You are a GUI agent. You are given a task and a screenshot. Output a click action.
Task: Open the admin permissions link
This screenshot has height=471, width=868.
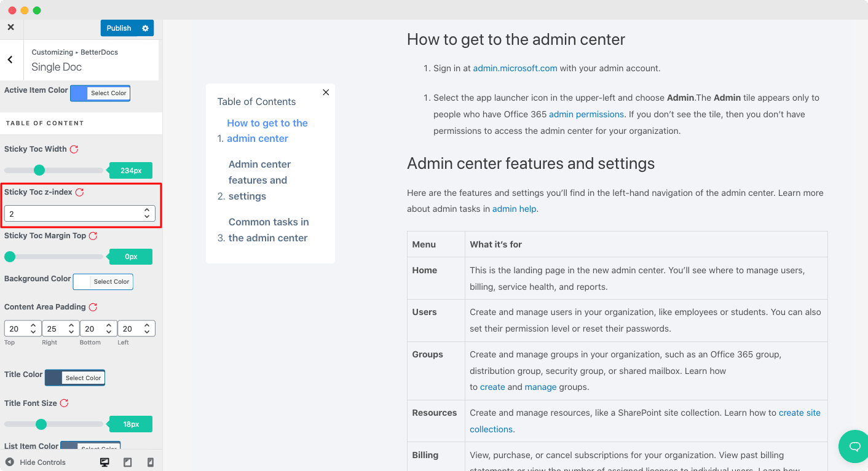(x=586, y=114)
